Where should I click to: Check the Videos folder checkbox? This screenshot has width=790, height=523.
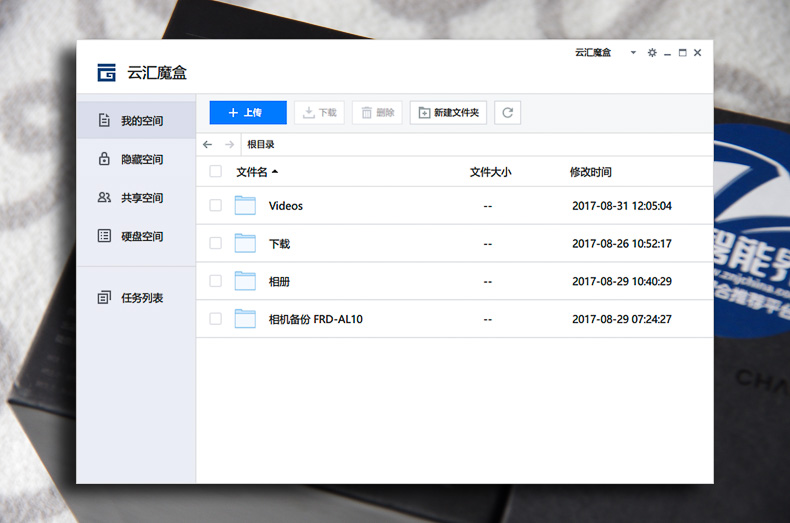tap(215, 206)
